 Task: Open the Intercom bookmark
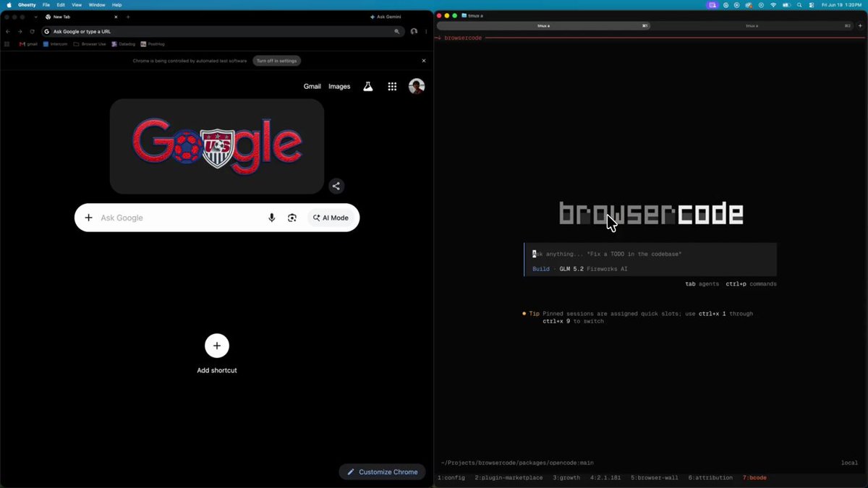55,44
